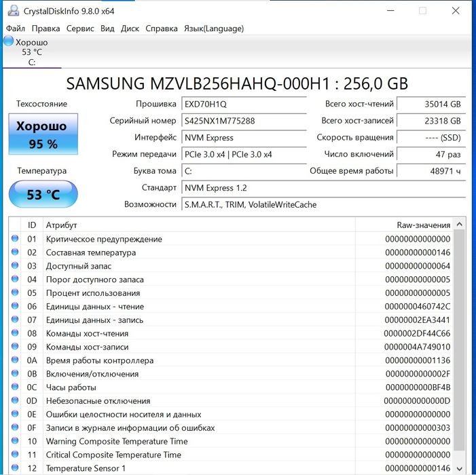Screen dimensions: 476x475
Task: Click the drive letter field C:
Action: pos(244,171)
